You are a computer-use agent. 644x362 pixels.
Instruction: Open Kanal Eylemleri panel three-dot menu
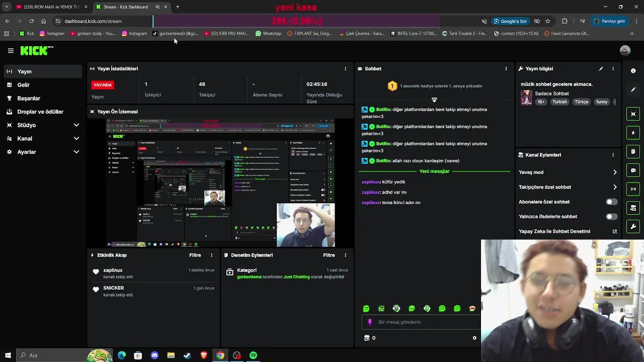tap(613, 155)
